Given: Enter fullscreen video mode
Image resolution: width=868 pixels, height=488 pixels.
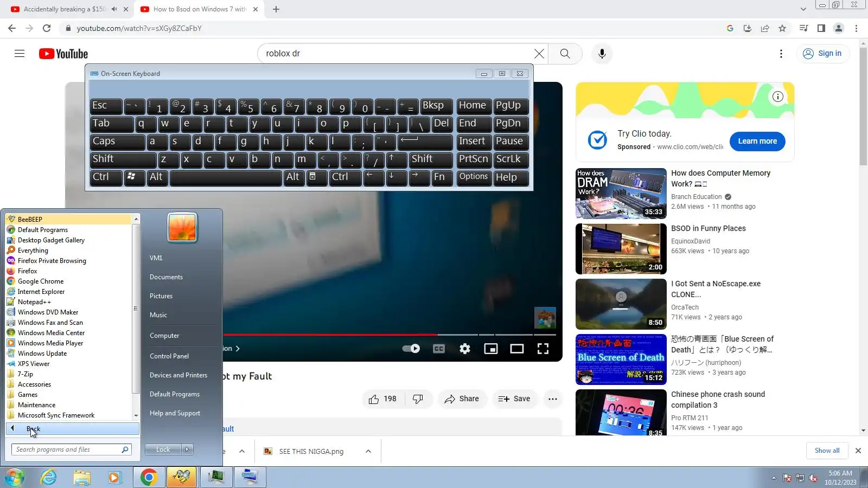Looking at the screenshot, I should 543,349.
